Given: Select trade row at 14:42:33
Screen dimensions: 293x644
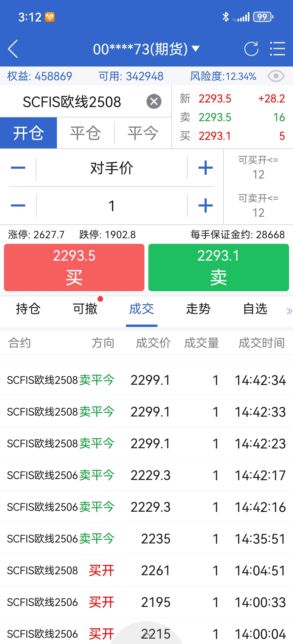Looking at the screenshot, I should [146, 412].
